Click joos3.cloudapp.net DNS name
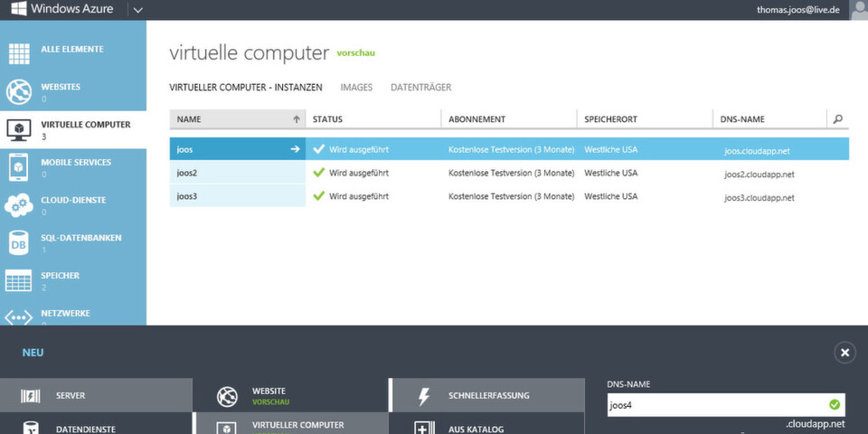Viewport: 868px width, 434px height. pos(759,198)
